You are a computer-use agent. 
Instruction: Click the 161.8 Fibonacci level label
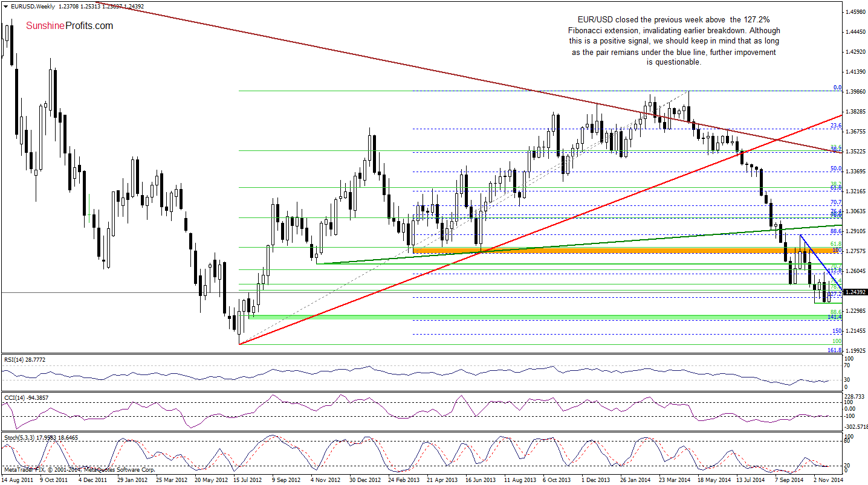(835, 350)
